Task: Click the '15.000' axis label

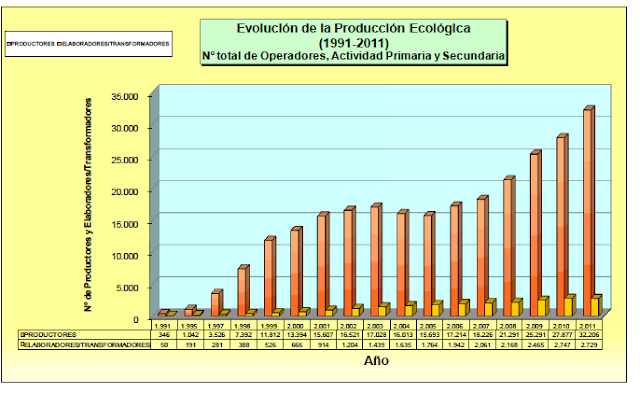Action: pyautogui.click(x=125, y=224)
